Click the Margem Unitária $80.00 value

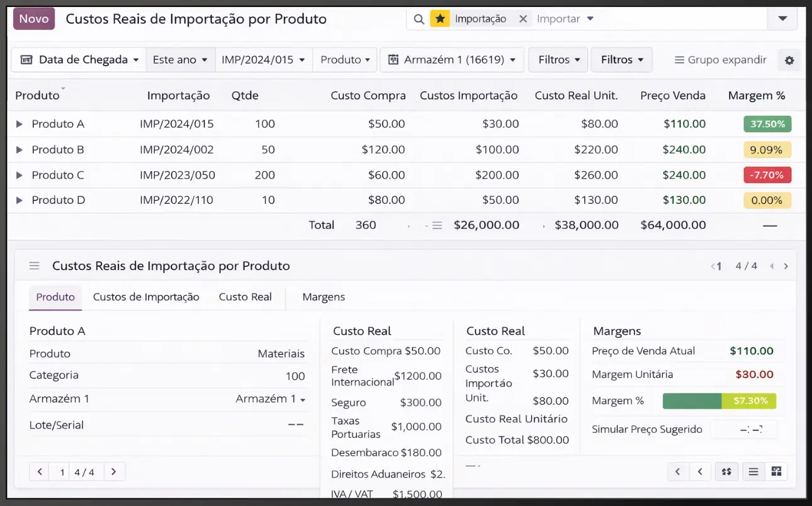point(754,374)
